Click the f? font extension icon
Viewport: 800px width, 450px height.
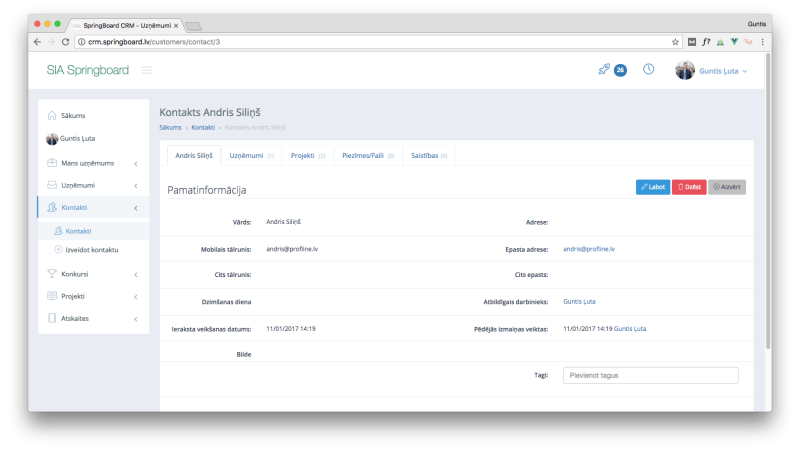coord(706,42)
